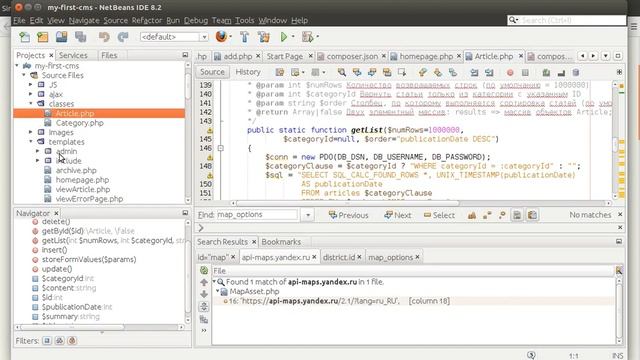Open the Find history dropdown arrow
This screenshot has width=640, height=360.
308,215
